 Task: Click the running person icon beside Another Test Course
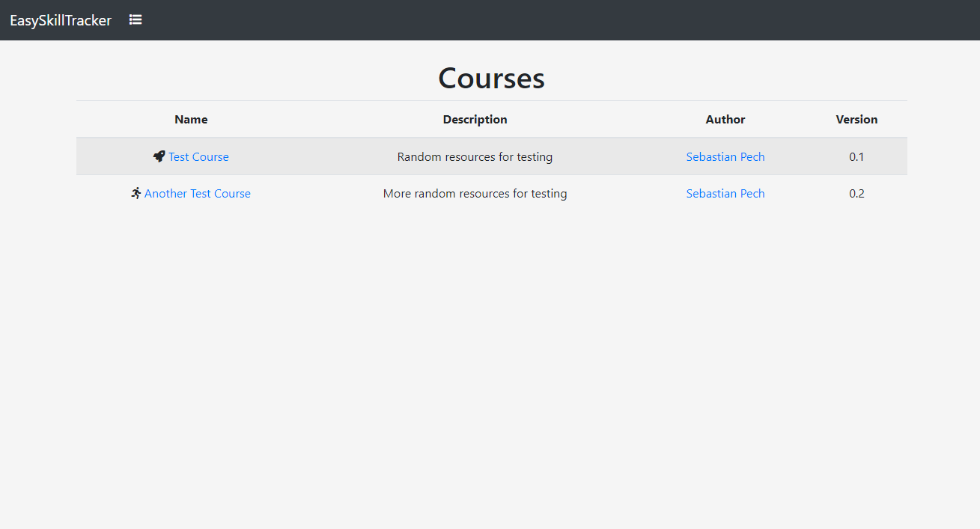point(136,193)
